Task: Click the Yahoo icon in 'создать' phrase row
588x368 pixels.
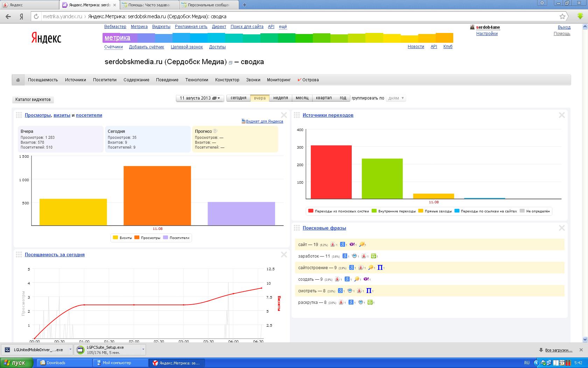Action: [x=366, y=279]
